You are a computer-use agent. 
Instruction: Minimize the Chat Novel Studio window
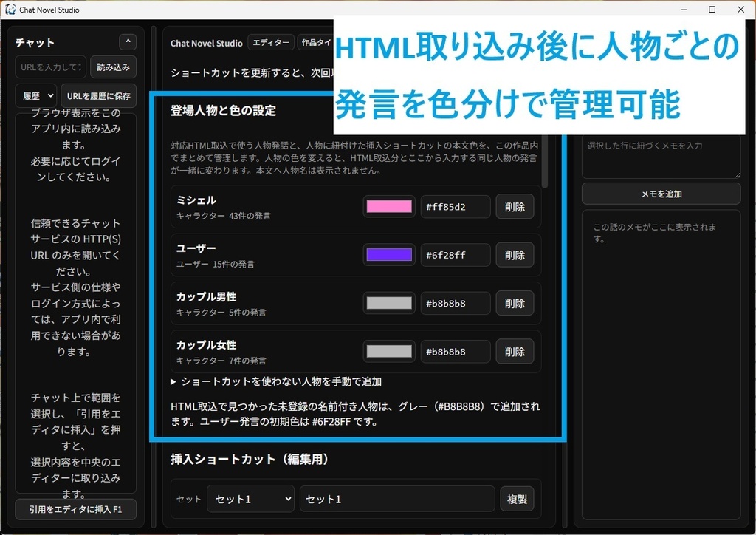click(x=684, y=9)
